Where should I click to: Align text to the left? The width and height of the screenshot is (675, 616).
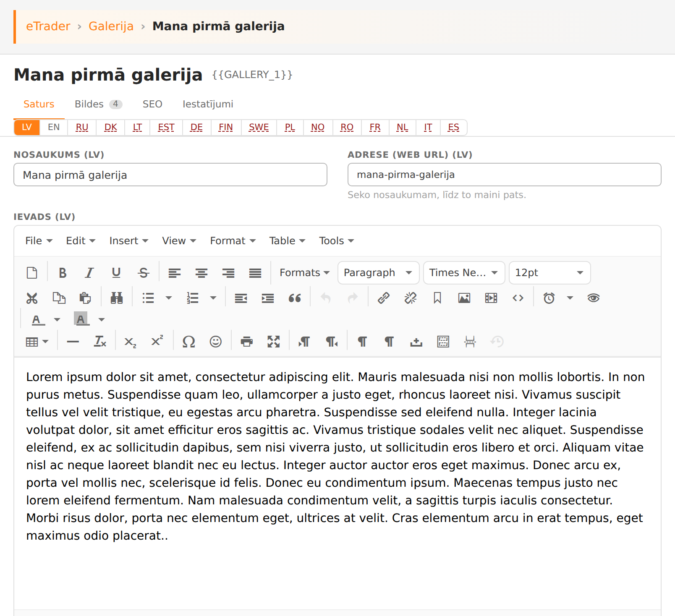coord(174,273)
